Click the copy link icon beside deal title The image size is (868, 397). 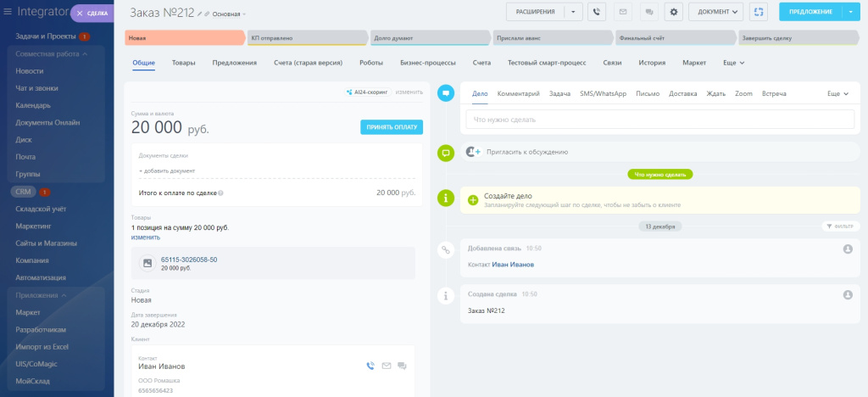tap(207, 14)
